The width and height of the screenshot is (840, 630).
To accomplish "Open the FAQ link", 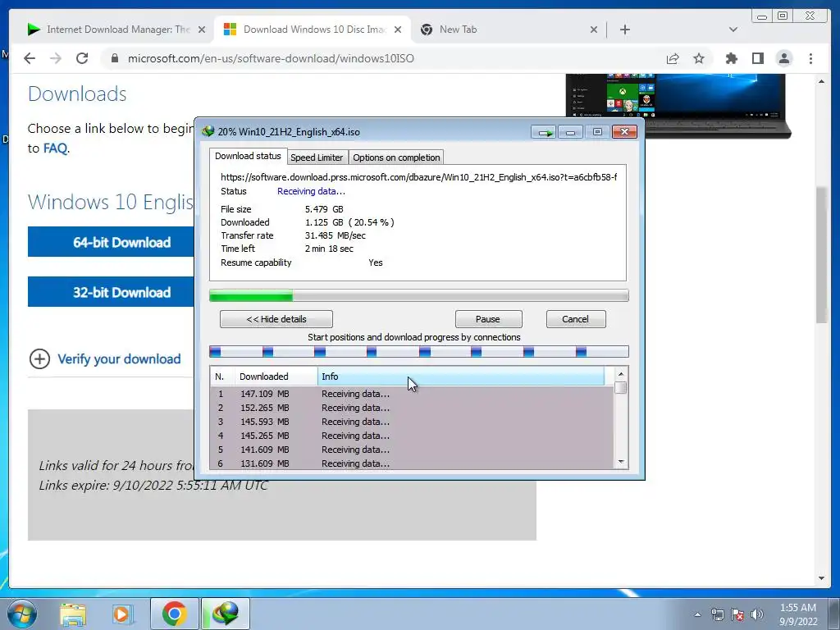I will [x=55, y=148].
